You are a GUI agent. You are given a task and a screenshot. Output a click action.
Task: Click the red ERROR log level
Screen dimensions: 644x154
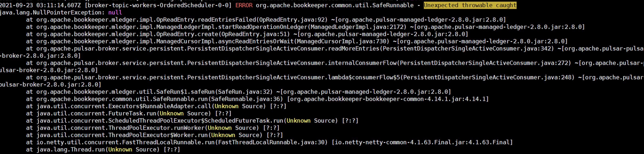click(244, 5)
